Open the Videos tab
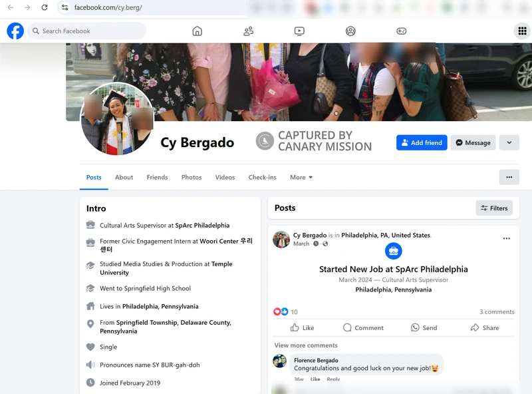This screenshot has width=532, height=394. (225, 177)
